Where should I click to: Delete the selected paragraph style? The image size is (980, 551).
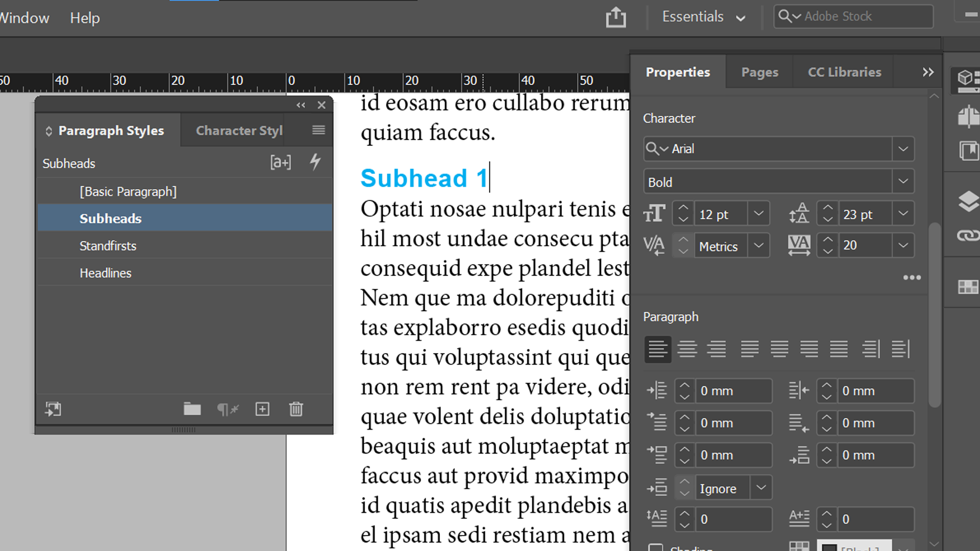click(296, 409)
